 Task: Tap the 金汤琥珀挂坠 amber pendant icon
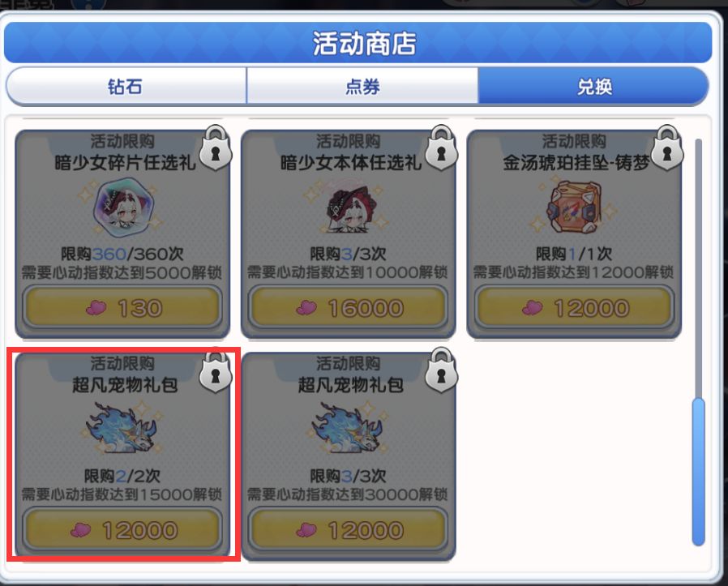pos(574,208)
